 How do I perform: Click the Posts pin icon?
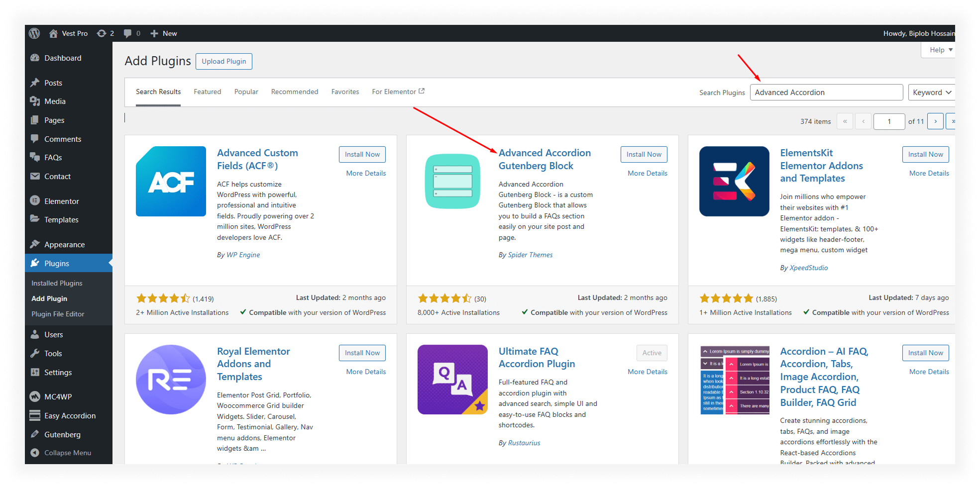click(35, 83)
